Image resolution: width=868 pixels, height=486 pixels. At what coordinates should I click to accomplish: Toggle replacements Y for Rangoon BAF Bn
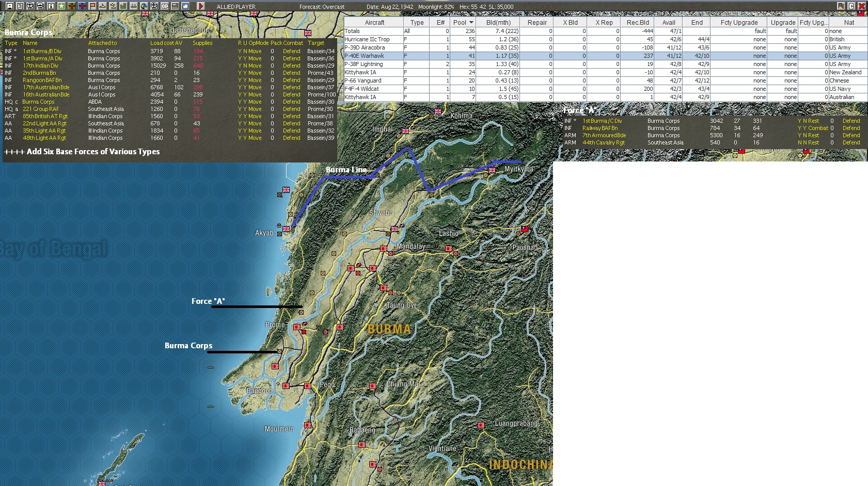pos(240,80)
